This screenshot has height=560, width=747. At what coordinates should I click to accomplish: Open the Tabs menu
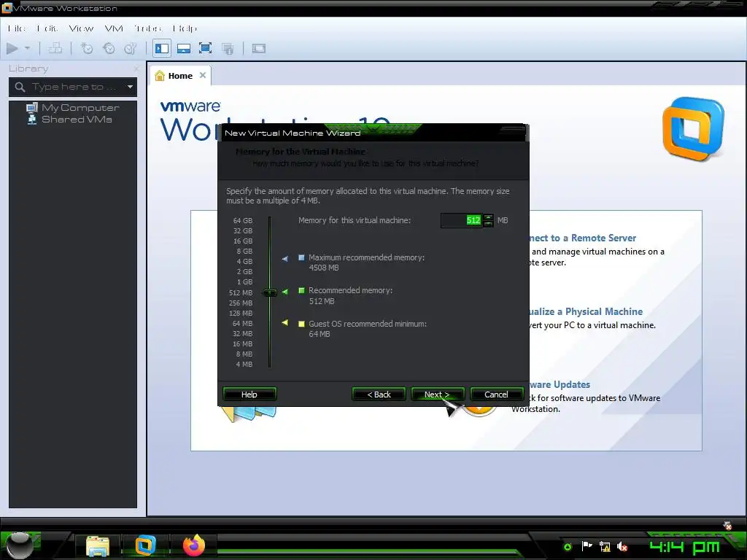tap(147, 28)
